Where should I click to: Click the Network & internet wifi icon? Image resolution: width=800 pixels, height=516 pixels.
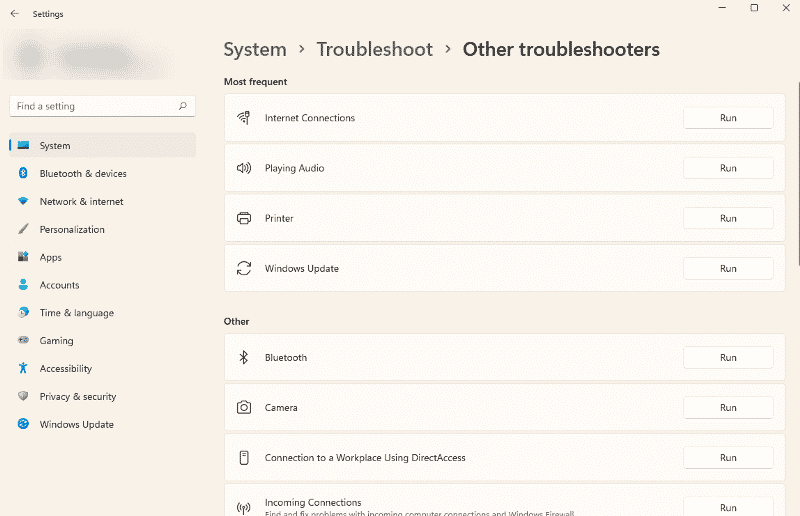click(x=23, y=202)
